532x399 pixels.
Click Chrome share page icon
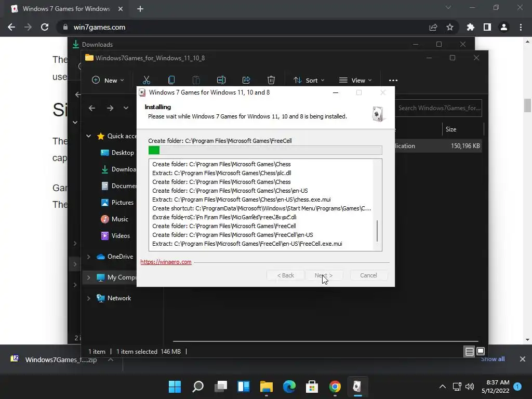(x=433, y=27)
